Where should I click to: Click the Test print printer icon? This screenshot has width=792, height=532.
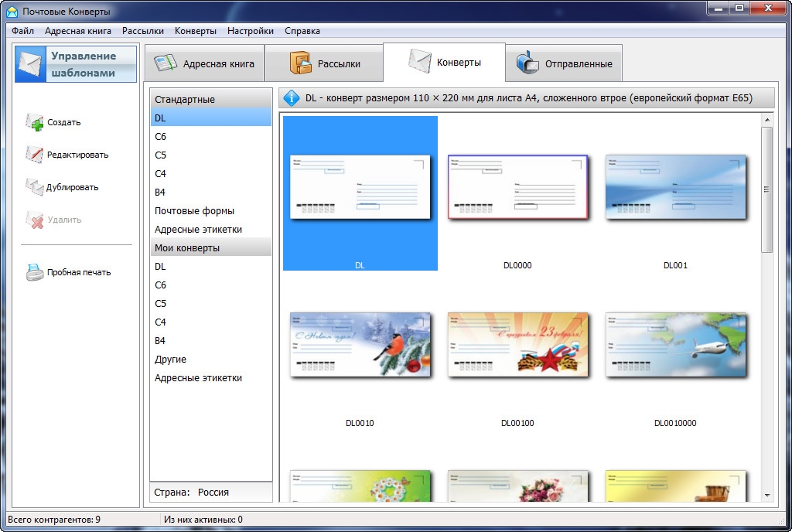point(35,272)
